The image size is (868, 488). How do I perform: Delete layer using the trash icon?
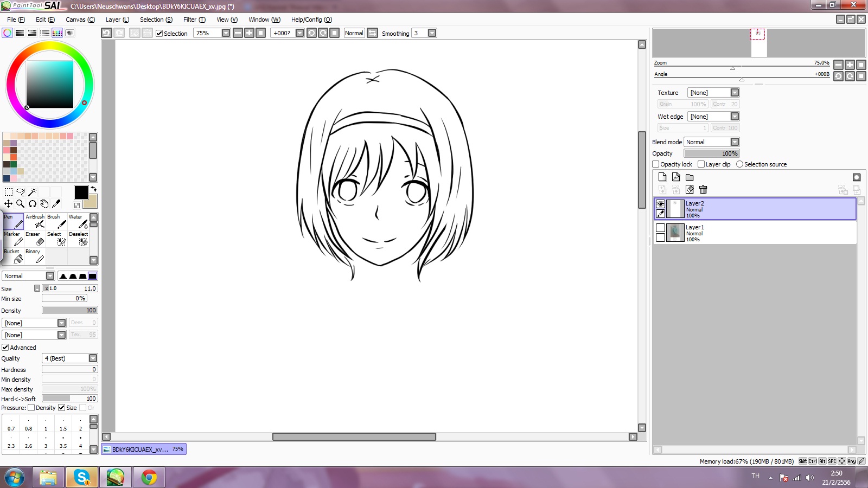click(703, 189)
